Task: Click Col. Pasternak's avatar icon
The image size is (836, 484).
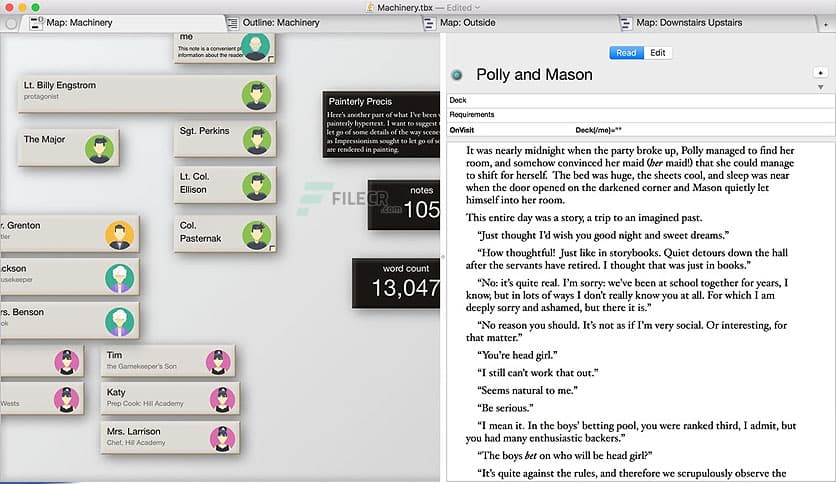Action: pyautogui.click(x=257, y=235)
